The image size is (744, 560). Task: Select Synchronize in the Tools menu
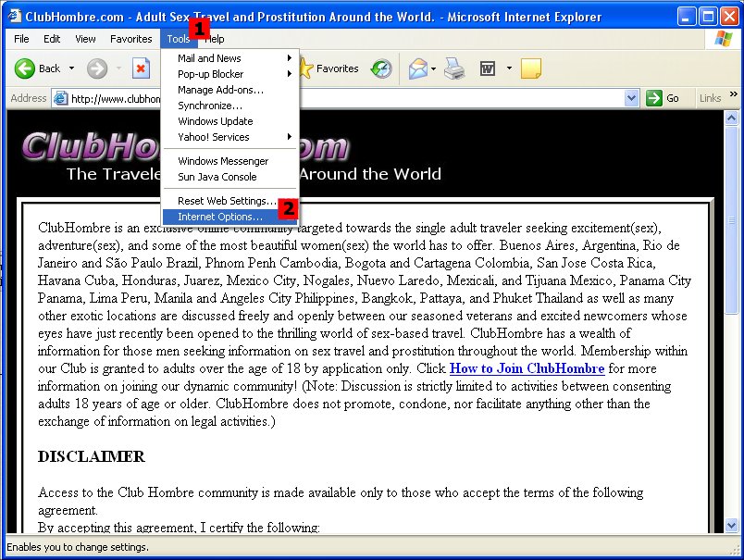(x=230, y=106)
